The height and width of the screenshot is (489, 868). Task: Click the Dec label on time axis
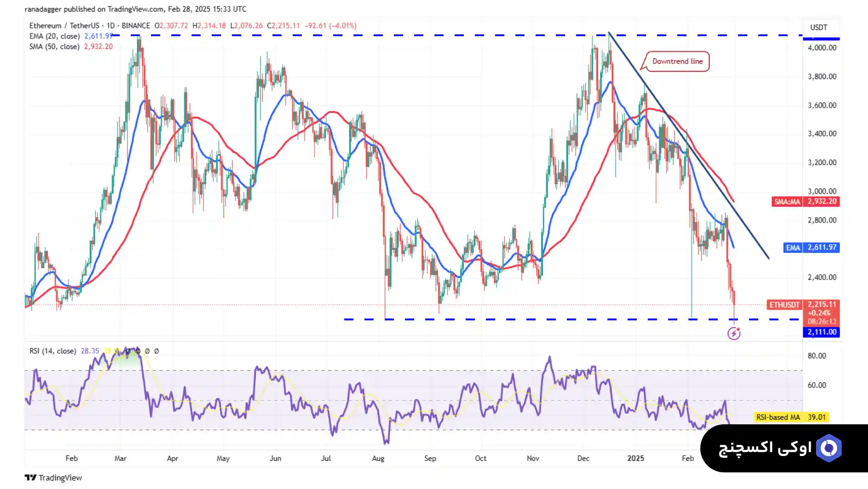point(583,458)
